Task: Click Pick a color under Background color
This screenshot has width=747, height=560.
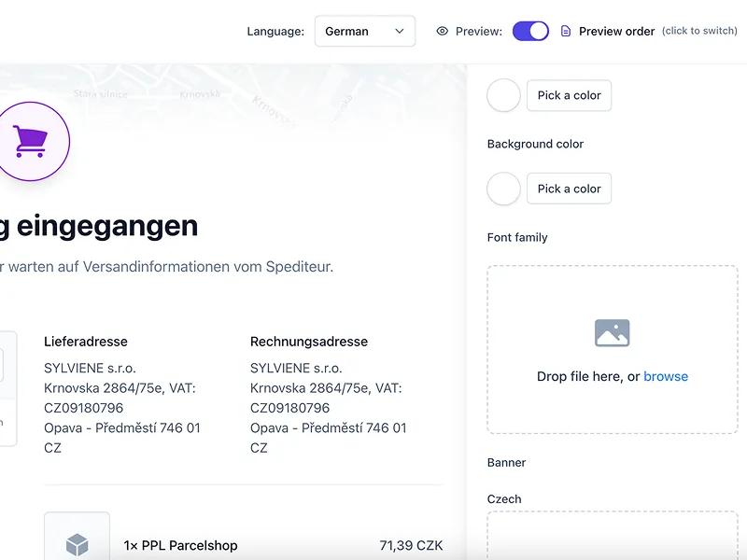Action: click(569, 189)
